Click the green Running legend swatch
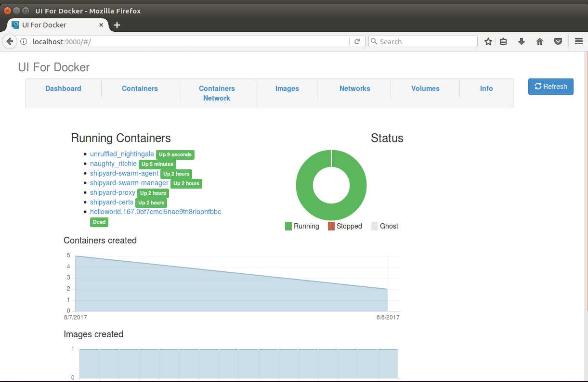The image size is (588, 382). 288,226
